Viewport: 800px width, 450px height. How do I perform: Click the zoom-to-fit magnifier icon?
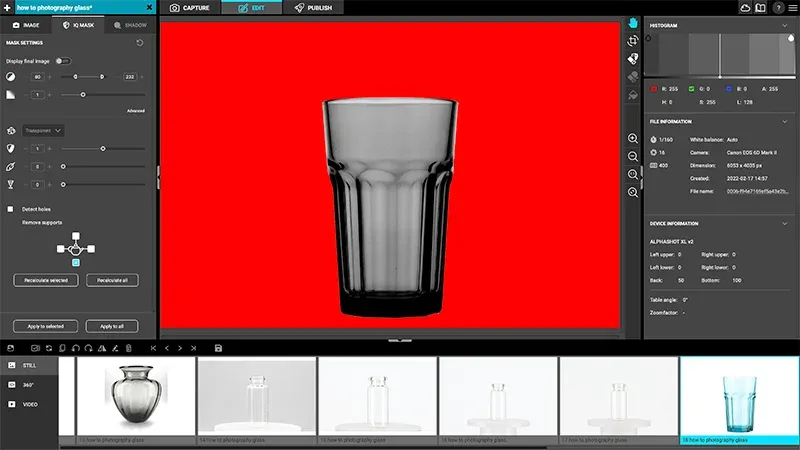(633, 192)
